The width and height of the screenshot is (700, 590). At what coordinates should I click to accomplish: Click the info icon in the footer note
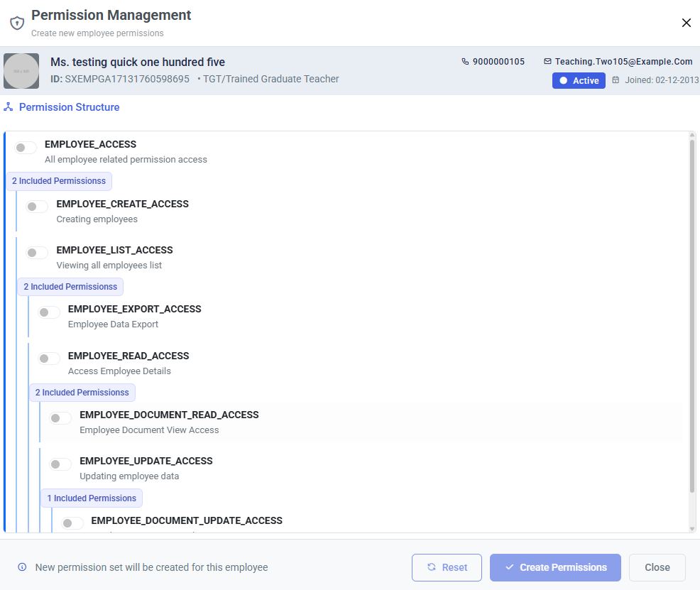point(22,567)
